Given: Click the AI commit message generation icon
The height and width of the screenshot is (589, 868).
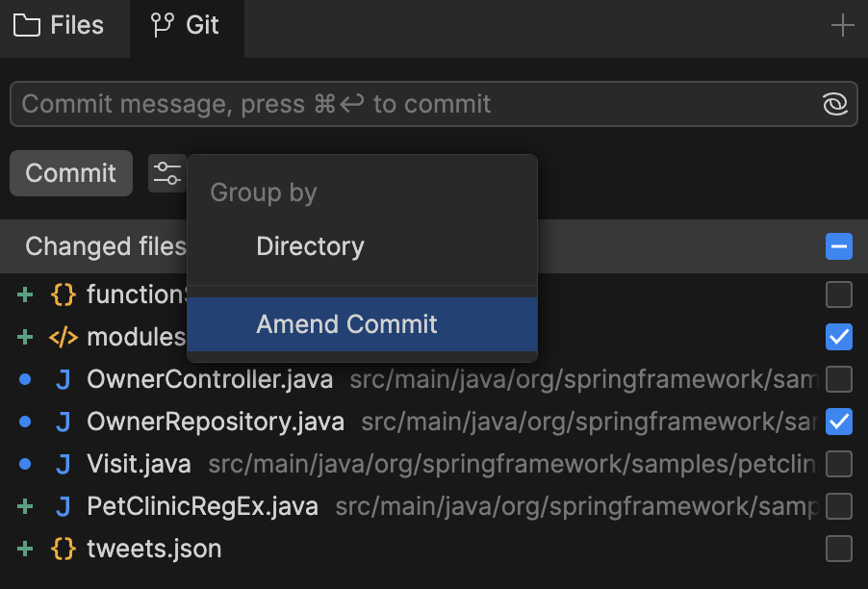Looking at the screenshot, I should pos(833,103).
